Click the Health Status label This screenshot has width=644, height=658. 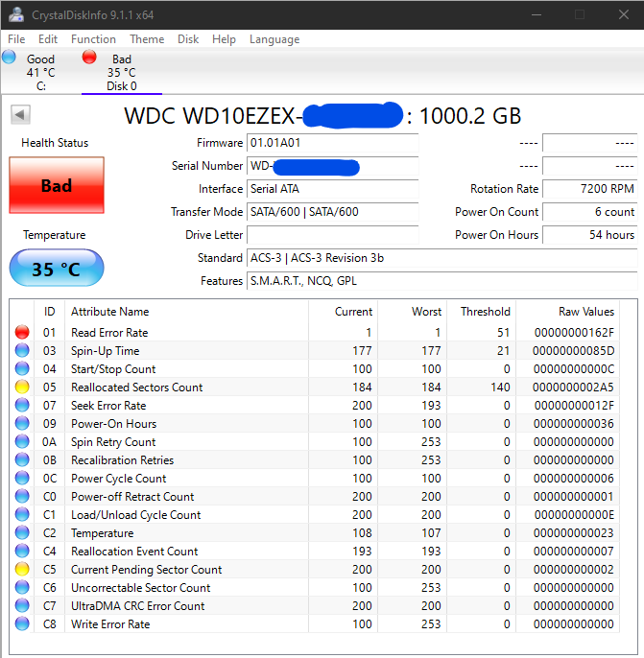(x=55, y=143)
